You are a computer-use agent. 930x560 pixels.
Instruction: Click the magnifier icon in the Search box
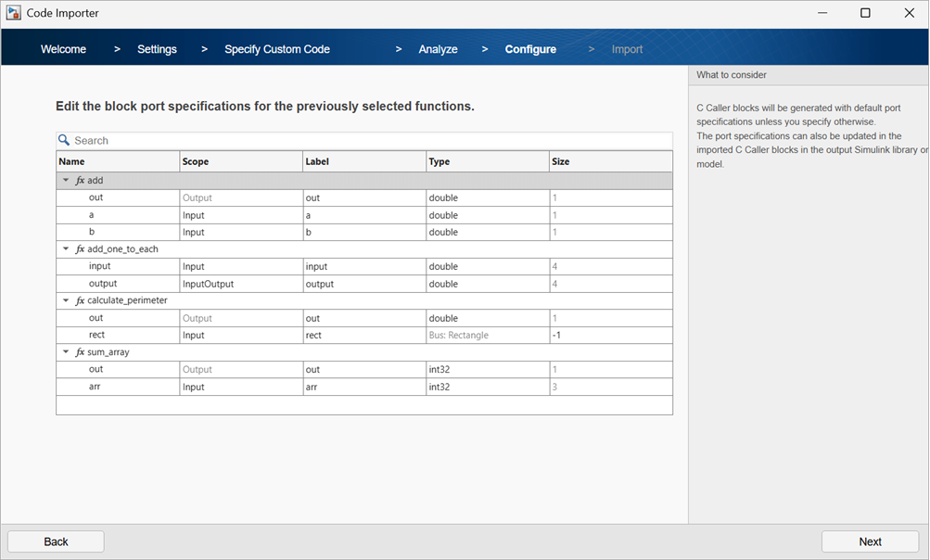pyautogui.click(x=63, y=140)
